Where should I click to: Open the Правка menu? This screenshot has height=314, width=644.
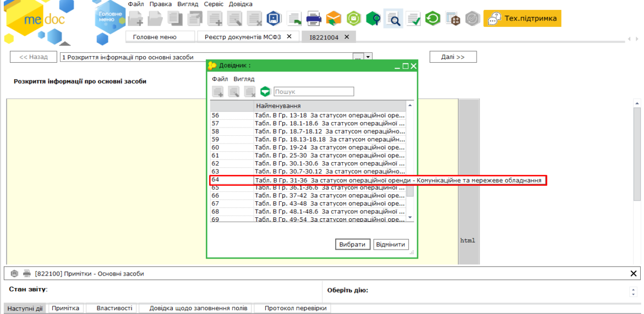click(x=161, y=4)
